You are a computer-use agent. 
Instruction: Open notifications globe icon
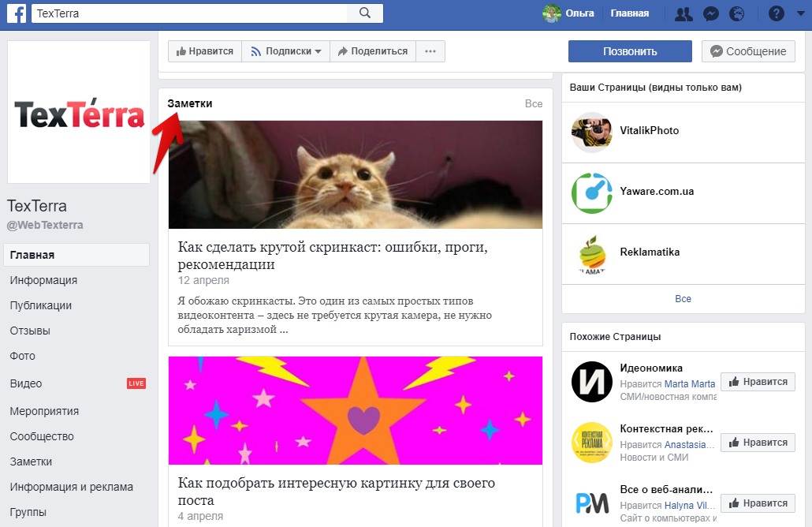736,13
